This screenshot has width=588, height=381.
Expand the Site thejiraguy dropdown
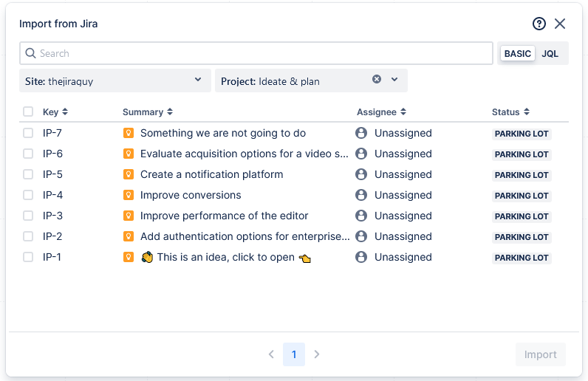(197, 80)
